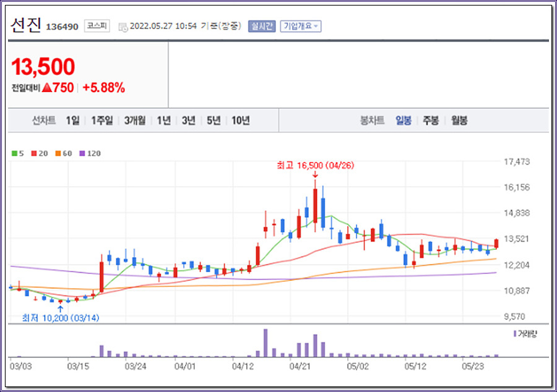The image size is (557, 392).
Task: Click the 05/12 date axis label
Action: tap(415, 366)
